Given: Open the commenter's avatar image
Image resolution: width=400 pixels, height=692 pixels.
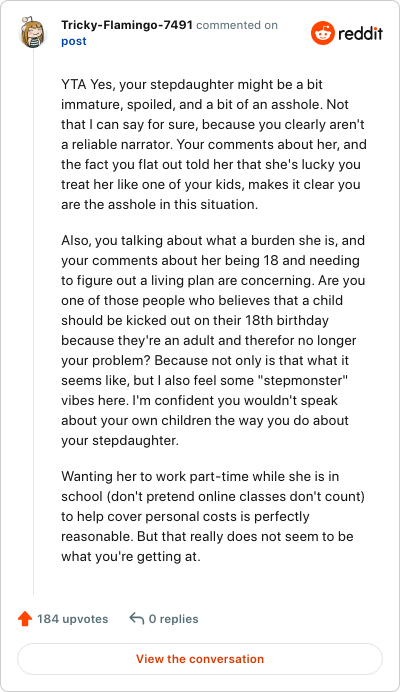Looking at the screenshot, I should tap(33, 32).
